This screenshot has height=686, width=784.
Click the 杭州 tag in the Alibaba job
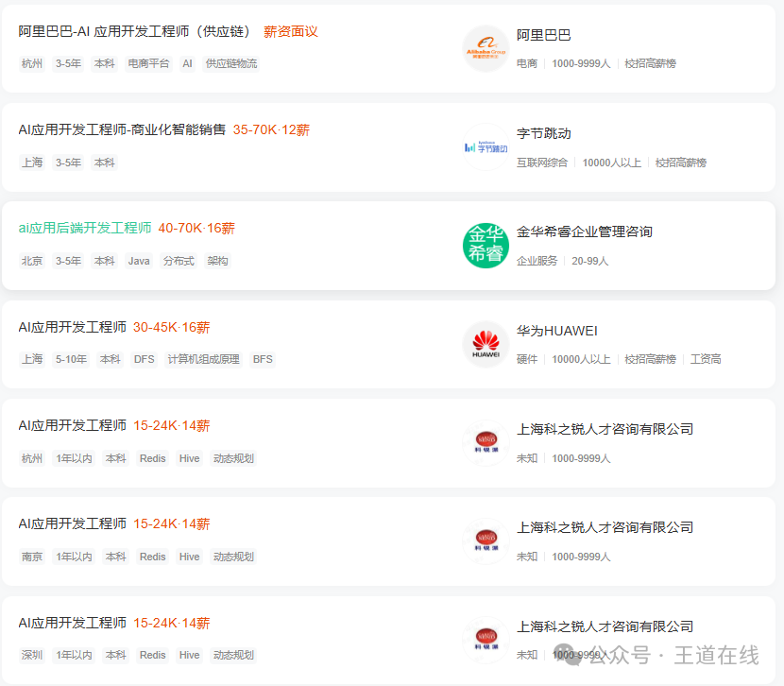(x=32, y=63)
